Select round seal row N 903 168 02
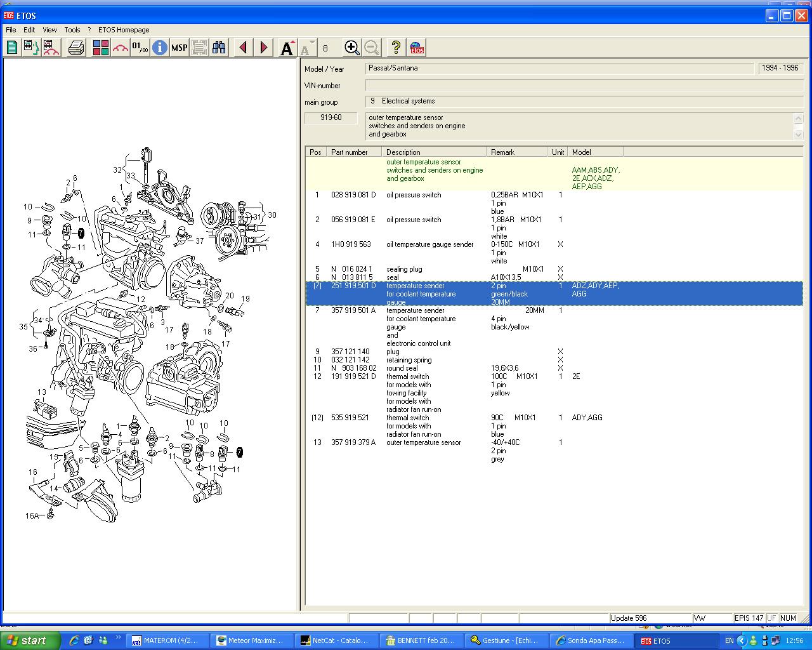 (x=554, y=368)
